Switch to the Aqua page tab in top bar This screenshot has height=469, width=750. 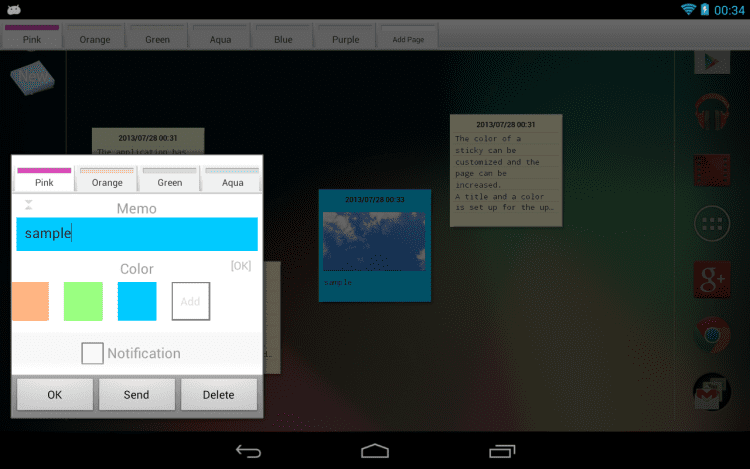(x=220, y=35)
